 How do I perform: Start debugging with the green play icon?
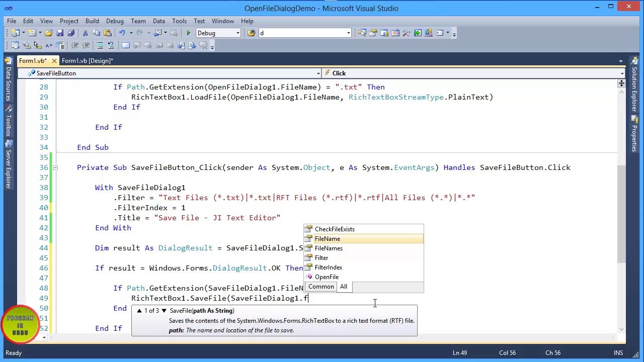coord(188,33)
